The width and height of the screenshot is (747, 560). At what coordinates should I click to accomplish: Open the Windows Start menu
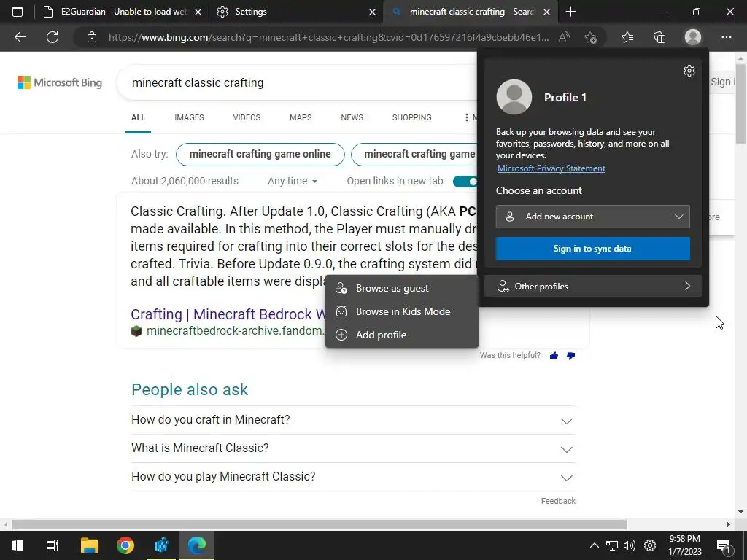pyautogui.click(x=18, y=545)
